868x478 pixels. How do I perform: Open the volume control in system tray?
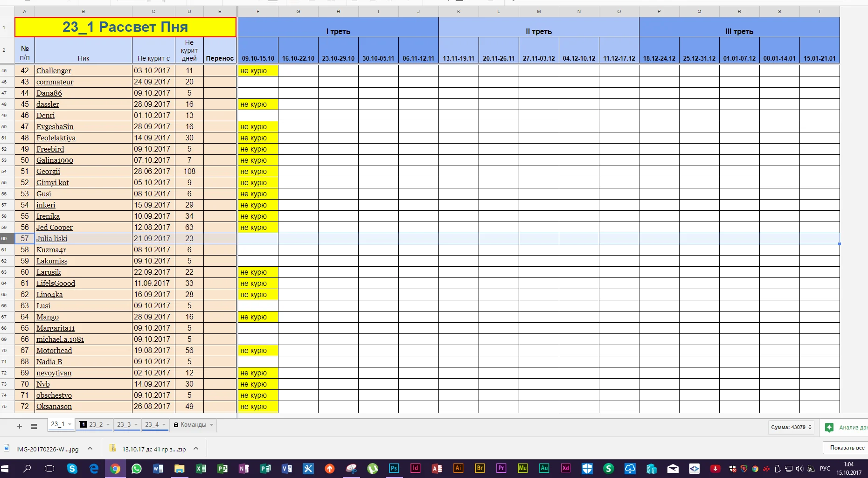pyautogui.click(x=799, y=469)
